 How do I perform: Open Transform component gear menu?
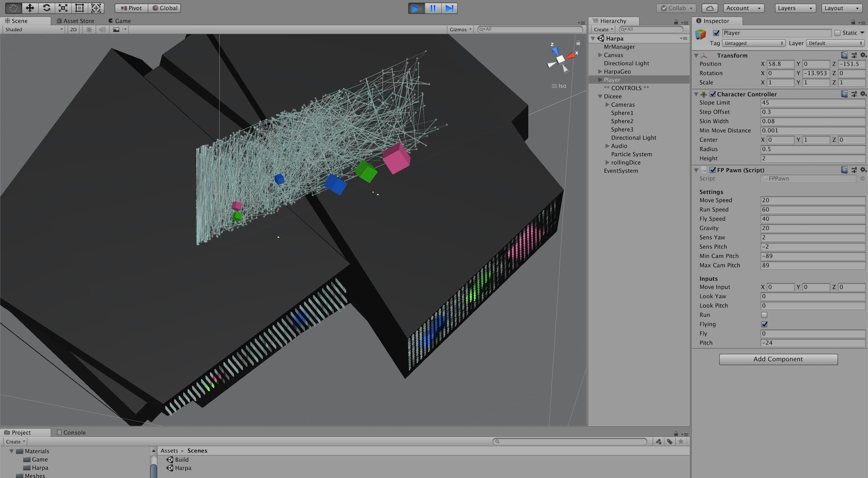point(863,55)
